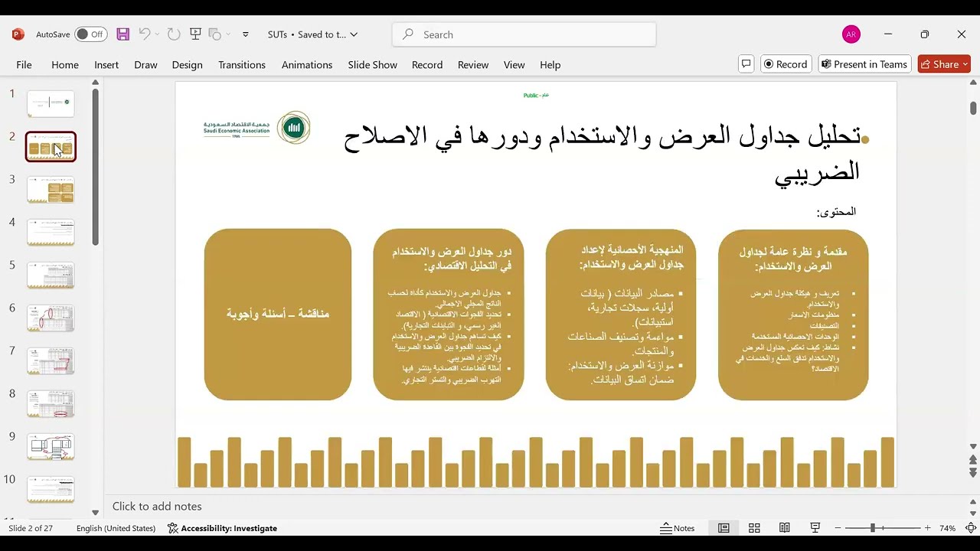Select slide 1 thumbnail
Image resolution: width=980 pixels, height=551 pixels.
click(x=51, y=103)
